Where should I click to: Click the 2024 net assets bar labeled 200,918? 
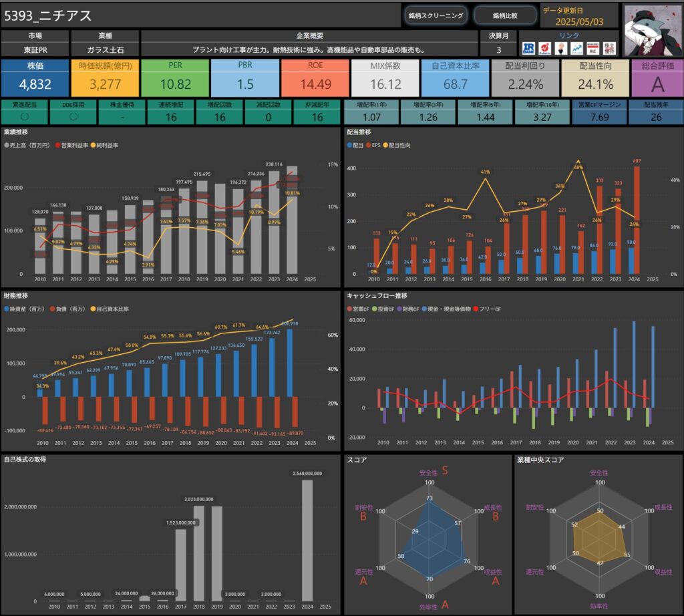[290, 363]
